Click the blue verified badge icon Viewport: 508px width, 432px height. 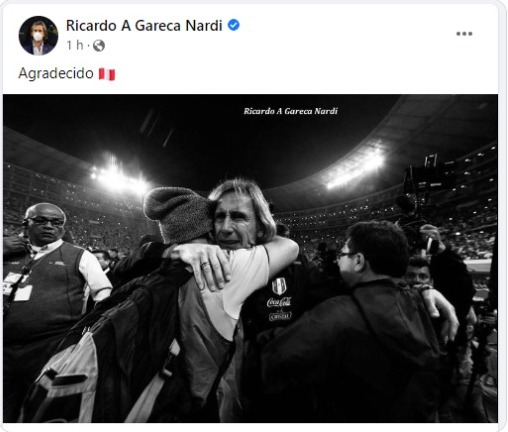click(x=234, y=25)
